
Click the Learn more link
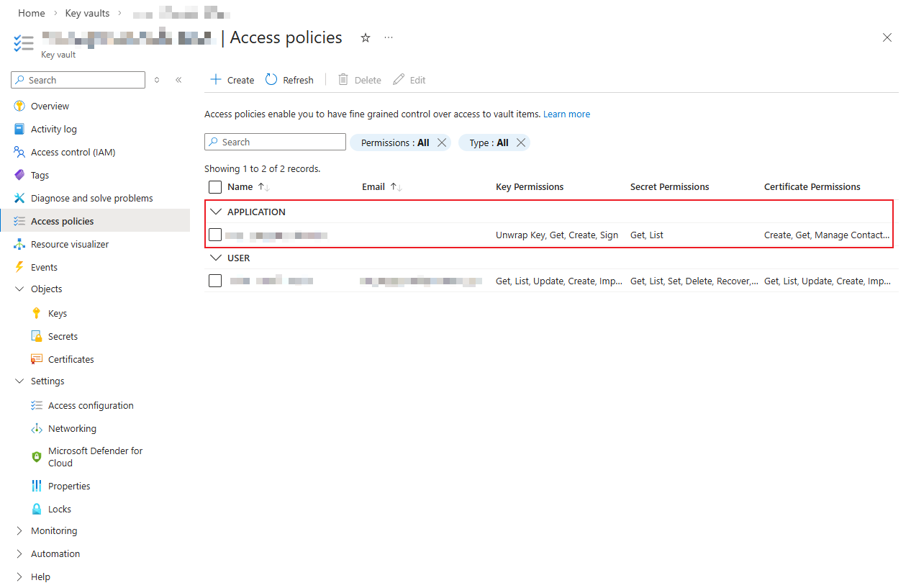[566, 114]
